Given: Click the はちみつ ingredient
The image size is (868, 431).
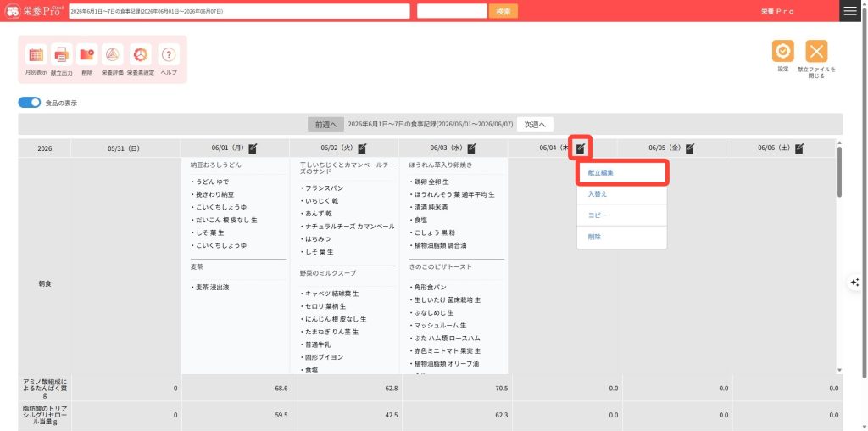Looking at the screenshot, I should coord(317,238).
